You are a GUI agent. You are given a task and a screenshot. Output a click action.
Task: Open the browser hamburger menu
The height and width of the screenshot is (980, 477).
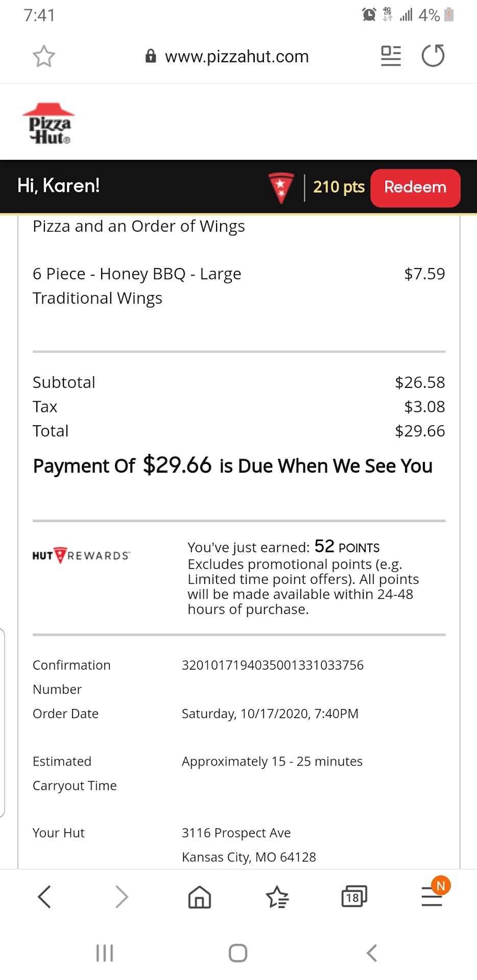click(x=432, y=897)
